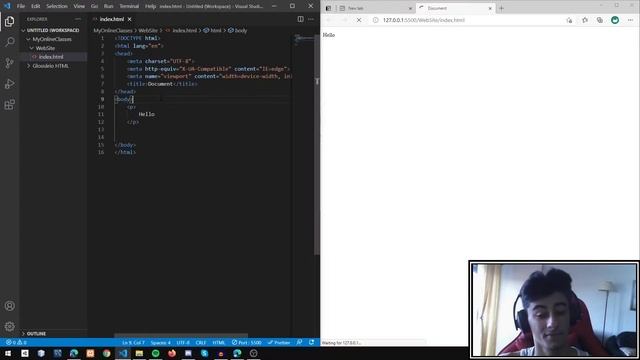
Task: Collapse the UNTITLED (WORKSPACE) section
Action: (53, 30)
